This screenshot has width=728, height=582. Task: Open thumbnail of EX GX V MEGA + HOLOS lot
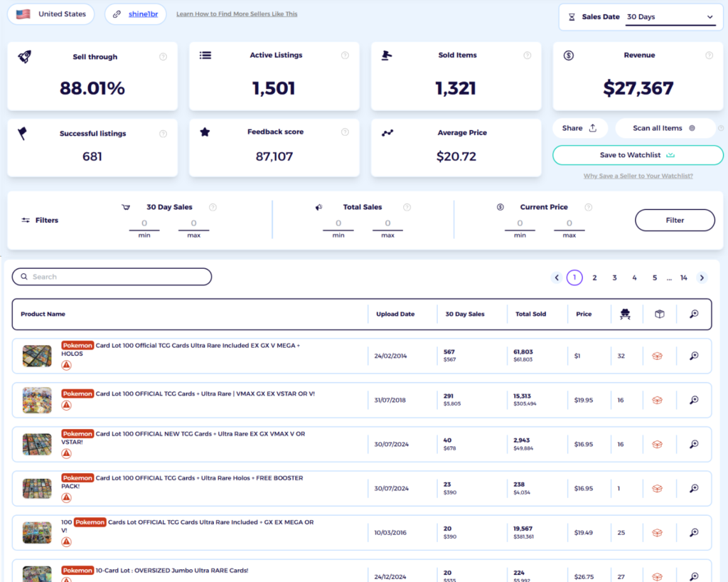click(x=37, y=356)
